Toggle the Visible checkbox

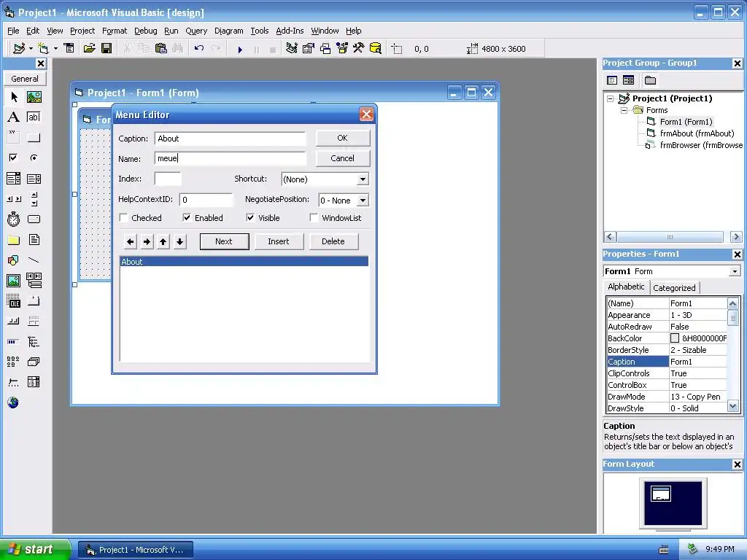click(250, 218)
